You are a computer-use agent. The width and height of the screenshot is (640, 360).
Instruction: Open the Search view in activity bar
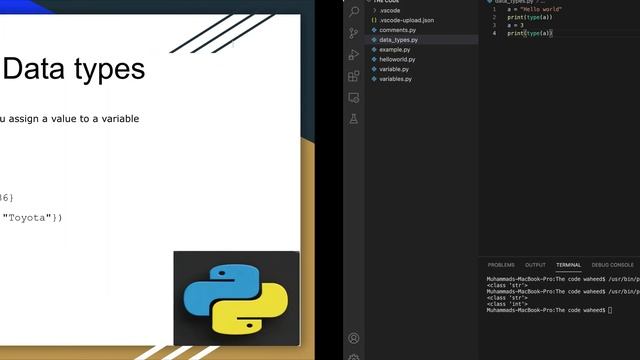point(354,11)
